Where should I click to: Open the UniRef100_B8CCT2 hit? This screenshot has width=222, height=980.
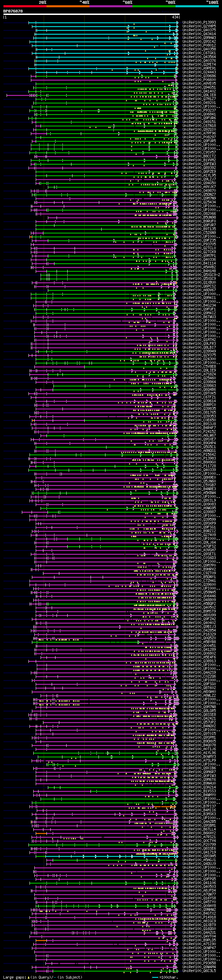pos(199,156)
